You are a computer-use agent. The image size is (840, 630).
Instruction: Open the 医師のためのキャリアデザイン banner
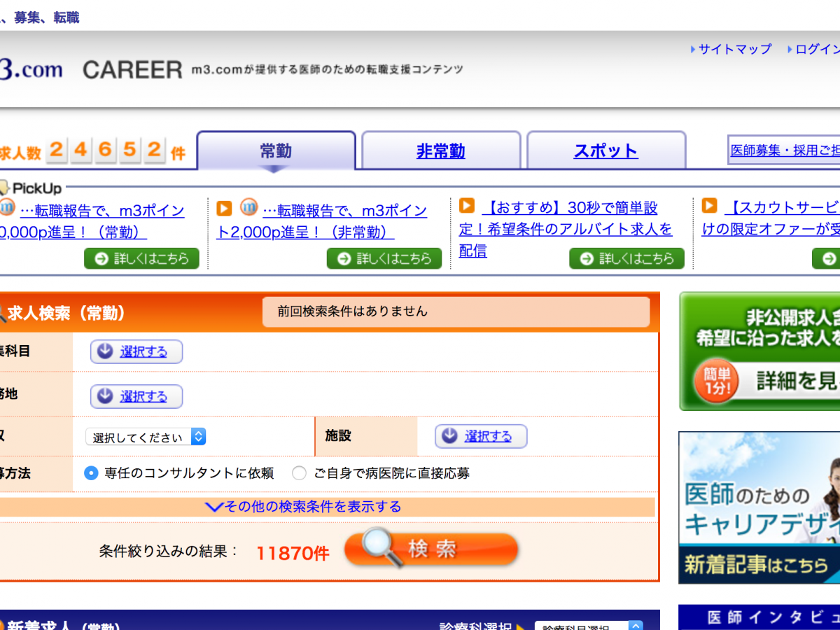(x=759, y=507)
